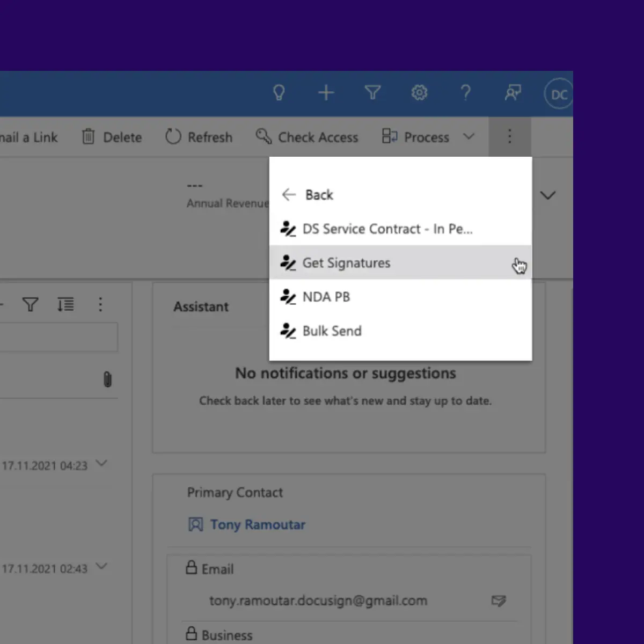Click the question mark help icon
Image resolution: width=644 pixels, height=644 pixels.
click(x=466, y=93)
